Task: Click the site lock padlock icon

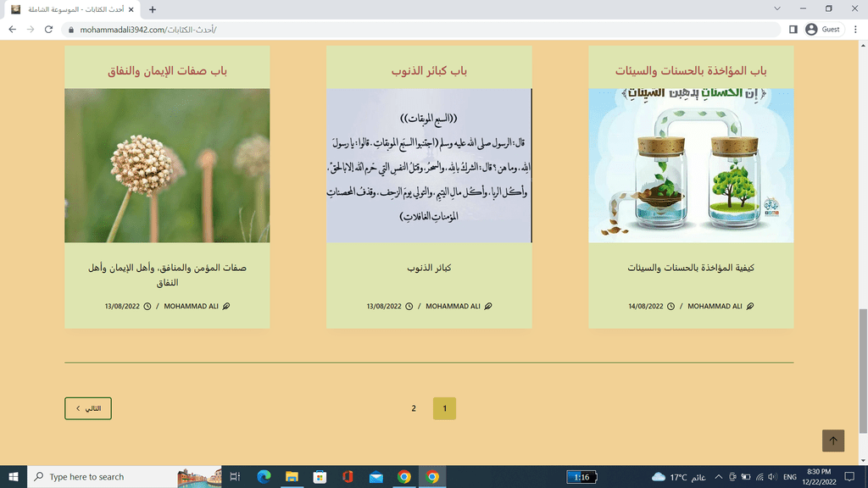Action: (71, 30)
